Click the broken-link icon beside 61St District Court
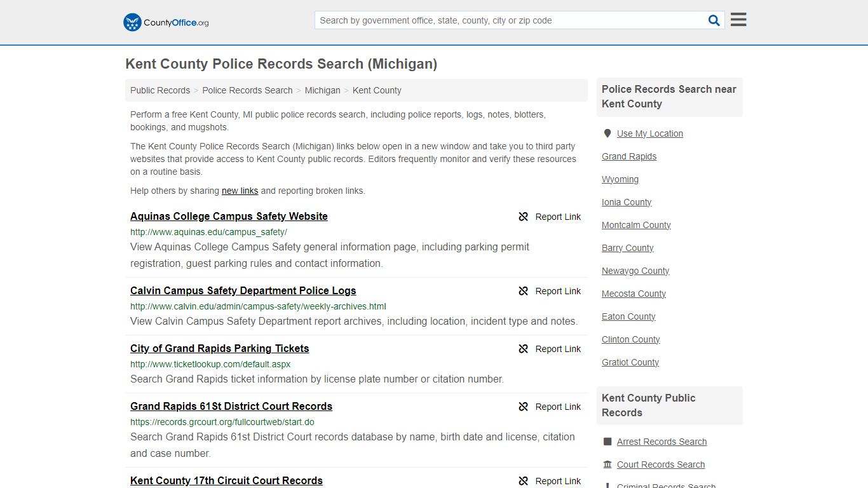The image size is (868, 488). coord(524,407)
